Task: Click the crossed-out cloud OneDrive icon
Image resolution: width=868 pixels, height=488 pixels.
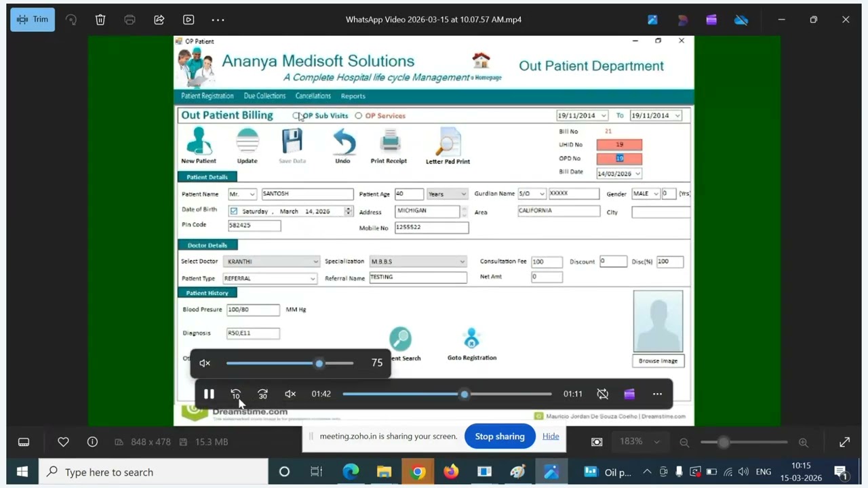Action: tap(741, 20)
